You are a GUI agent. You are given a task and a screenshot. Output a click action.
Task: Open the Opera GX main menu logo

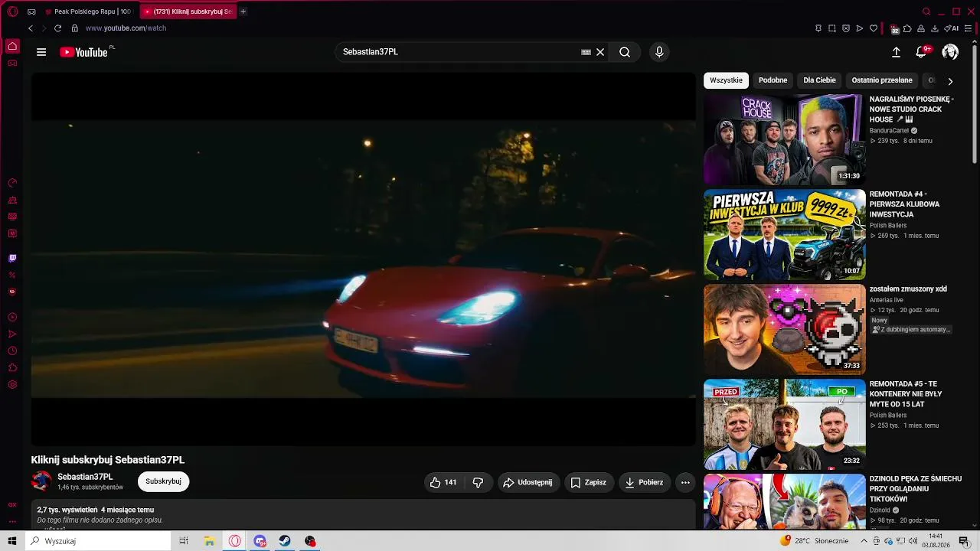[x=12, y=11]
